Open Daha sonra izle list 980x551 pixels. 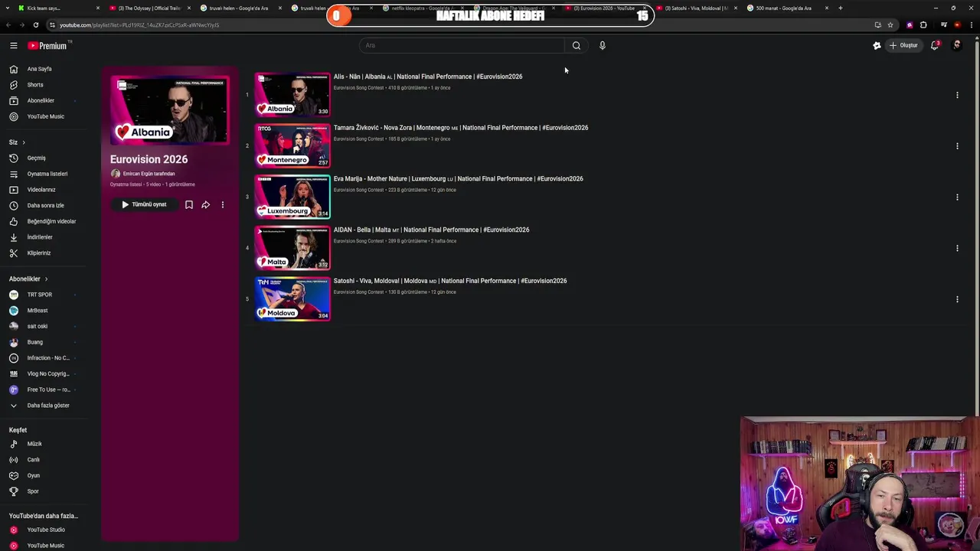[44, 205]
